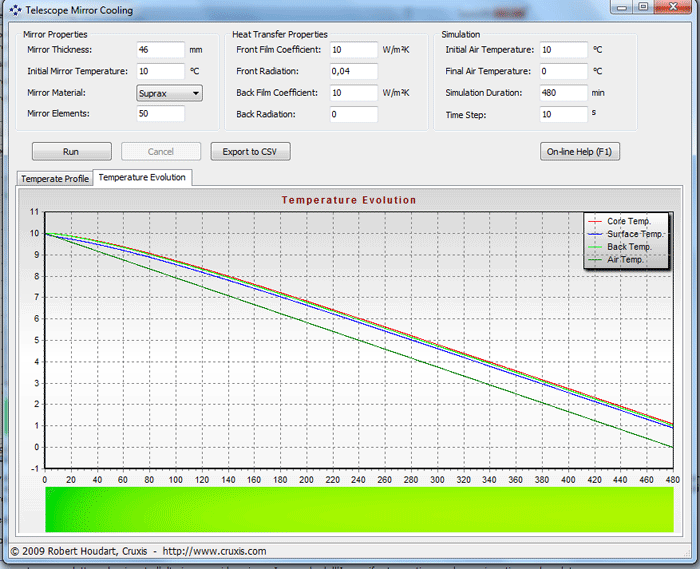
Task: Click Export to CSV button
Action: click(250, 152)
